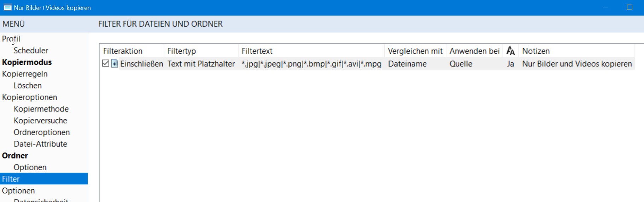Click the Notizen column header
This screenshot has width=644, height=202.
[x=536, y=51]
